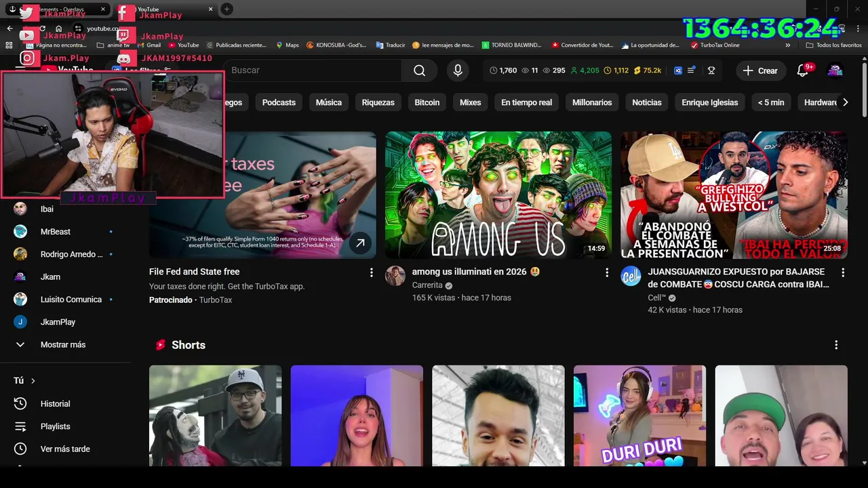The image size is (868, 488).
Task: Open Cell channel avatar beside JUANSGUARNIZO video
Action: pyautogui.click(x=631, y=276)
